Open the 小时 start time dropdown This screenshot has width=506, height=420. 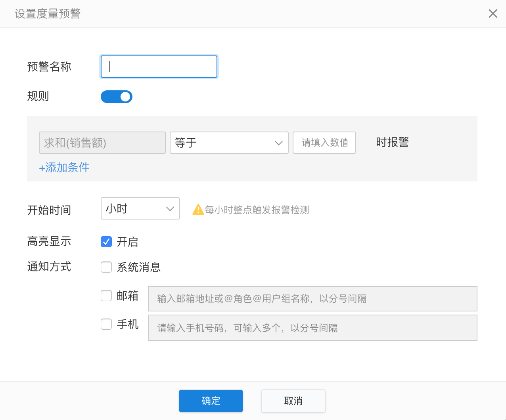140,208
